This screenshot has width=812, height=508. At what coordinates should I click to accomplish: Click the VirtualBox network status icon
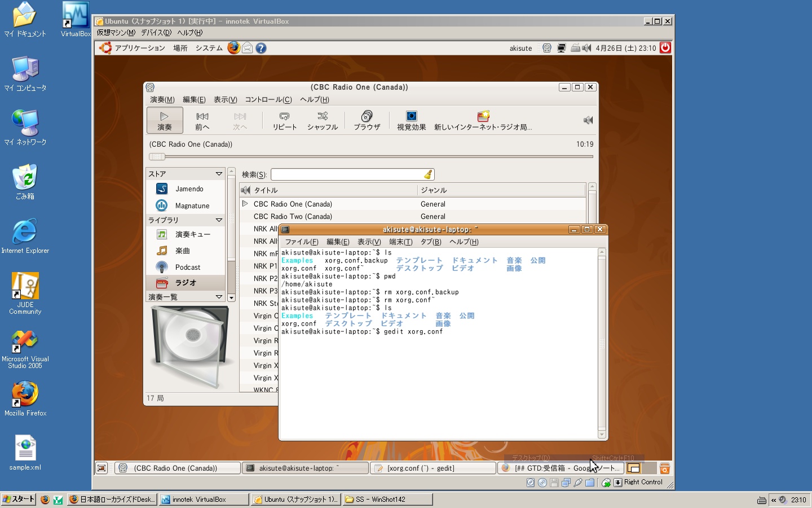[566, 483]
